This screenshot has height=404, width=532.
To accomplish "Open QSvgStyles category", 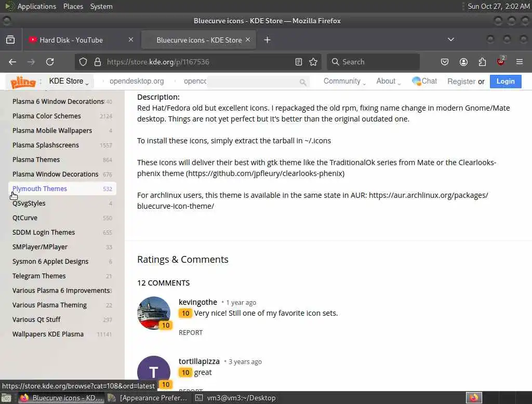I will point(62,203).
